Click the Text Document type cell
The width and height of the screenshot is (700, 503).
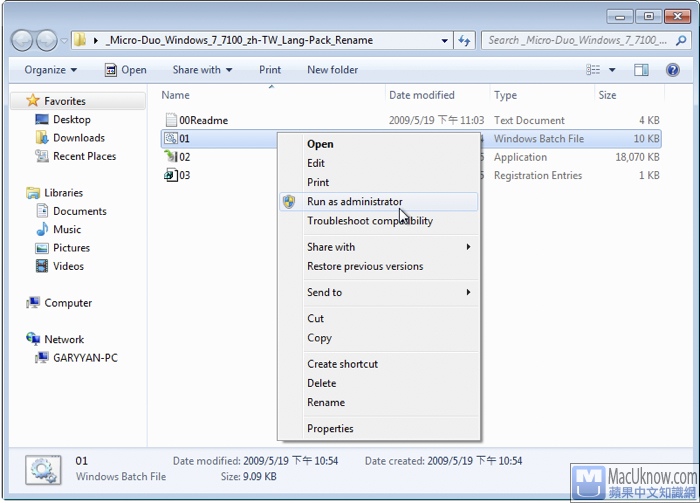[x=529, y=121]
